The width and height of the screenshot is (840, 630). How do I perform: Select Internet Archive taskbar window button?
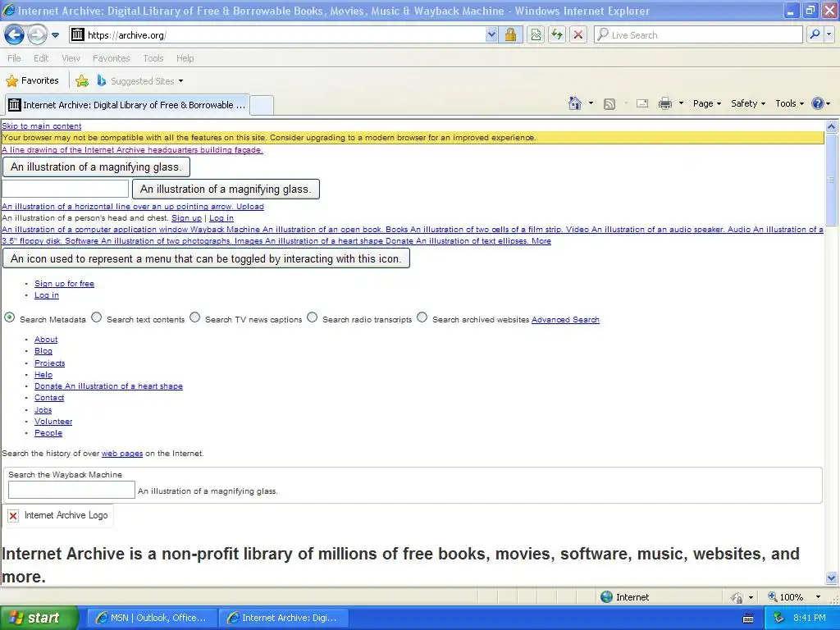pos(284,618)
